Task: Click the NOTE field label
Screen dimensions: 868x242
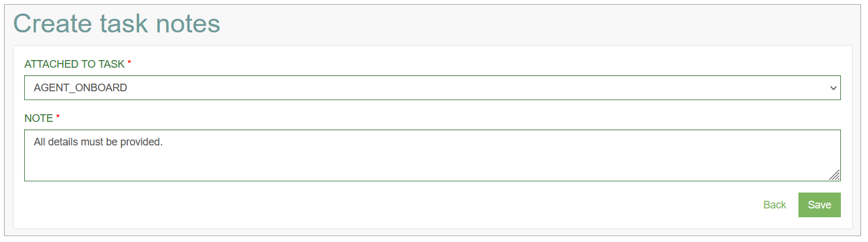Action: [39, 118]
